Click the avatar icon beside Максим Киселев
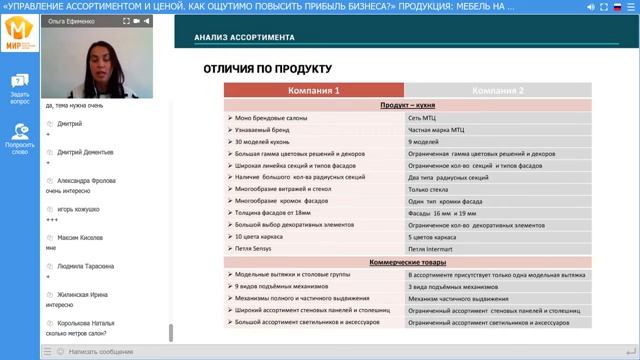The image size is (640, 360). pos(50,238)
